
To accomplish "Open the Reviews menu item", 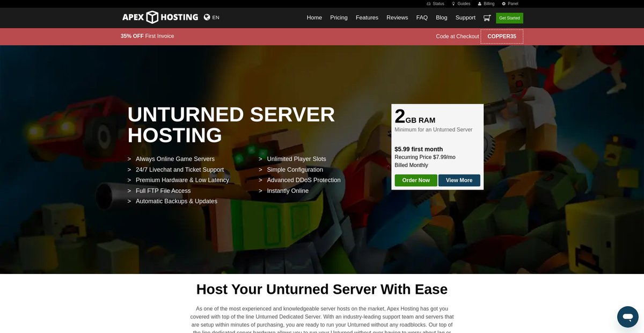I will pyautogui.click(x=397, y=18).
